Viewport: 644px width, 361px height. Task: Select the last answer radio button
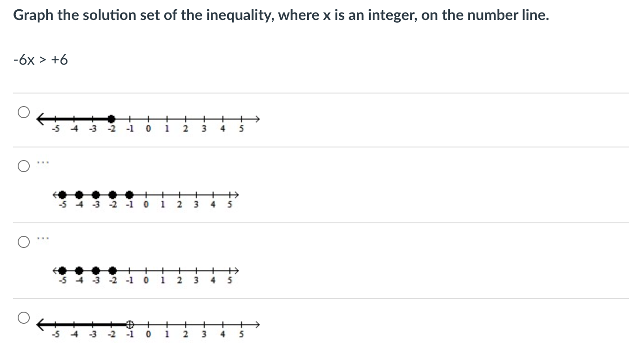coord(23,317)
